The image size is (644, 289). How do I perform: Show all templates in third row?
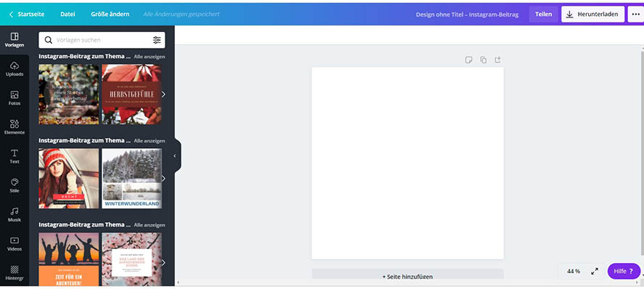(x=149, y=225)
